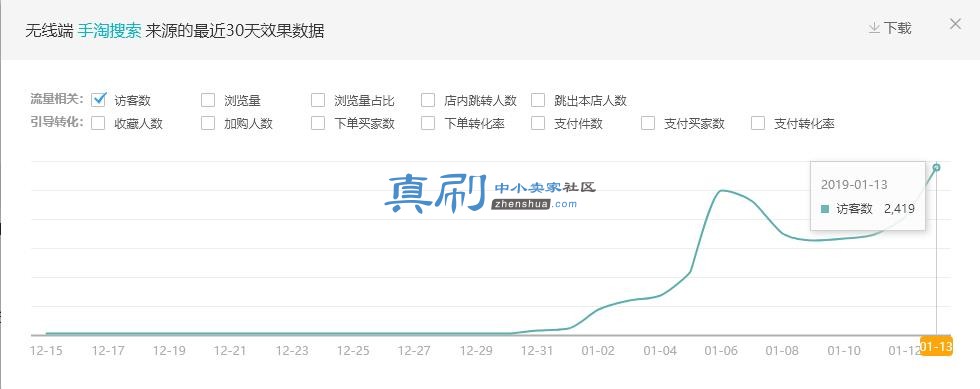Enable the 支付件数 checkbox
980x389 pixels.
538,123
